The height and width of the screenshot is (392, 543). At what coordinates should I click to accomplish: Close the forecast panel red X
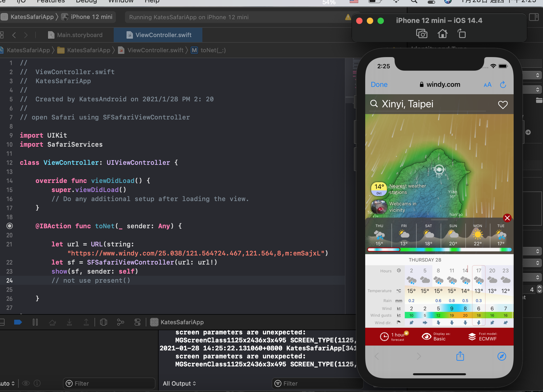507,218
